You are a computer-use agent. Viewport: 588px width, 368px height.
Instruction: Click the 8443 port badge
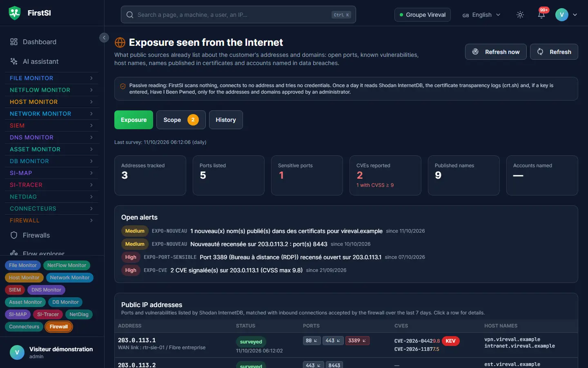click(x=334, y=365)
